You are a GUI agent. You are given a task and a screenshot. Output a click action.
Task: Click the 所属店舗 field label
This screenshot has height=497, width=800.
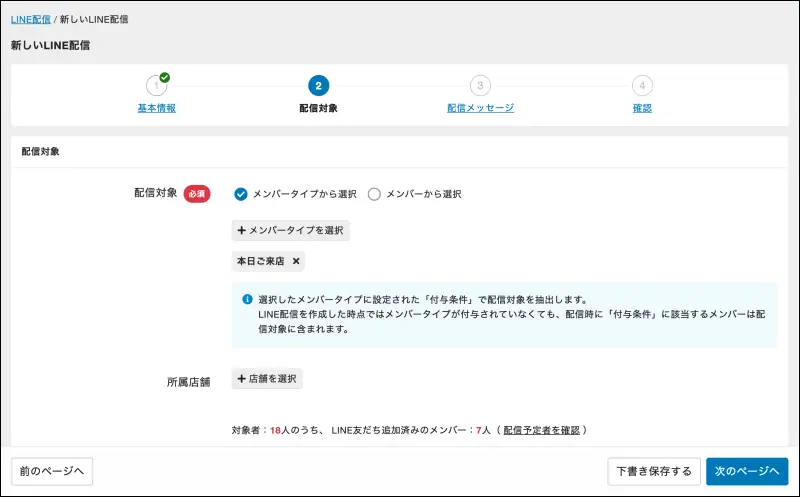(188, 382)
